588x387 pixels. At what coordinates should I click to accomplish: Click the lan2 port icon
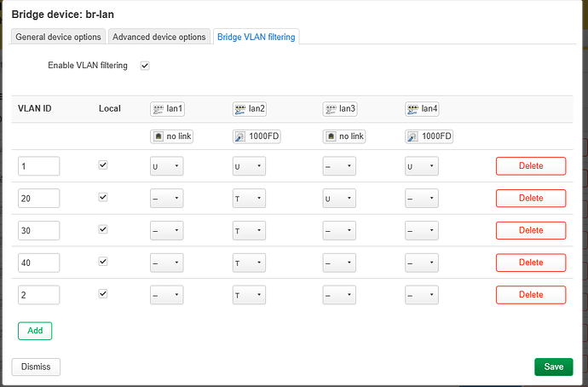241,109
